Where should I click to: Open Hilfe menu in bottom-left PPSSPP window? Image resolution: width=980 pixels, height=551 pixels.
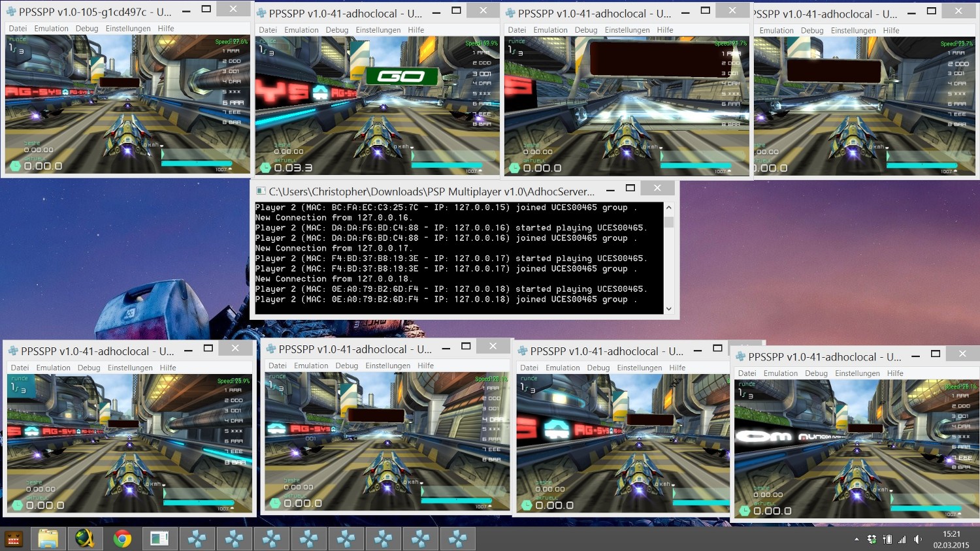pyautogui.click(x=168, y=368)
